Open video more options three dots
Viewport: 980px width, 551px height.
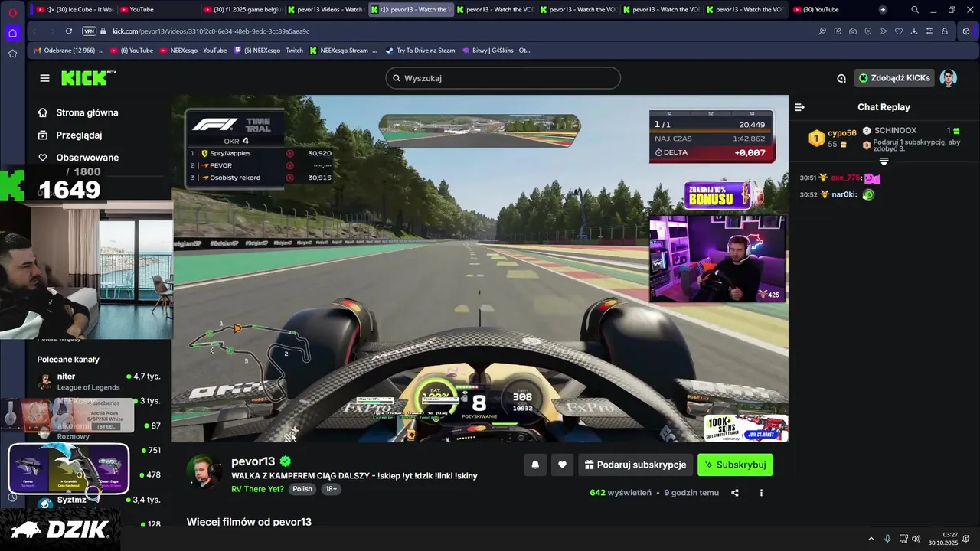click(x=761, y=493)
